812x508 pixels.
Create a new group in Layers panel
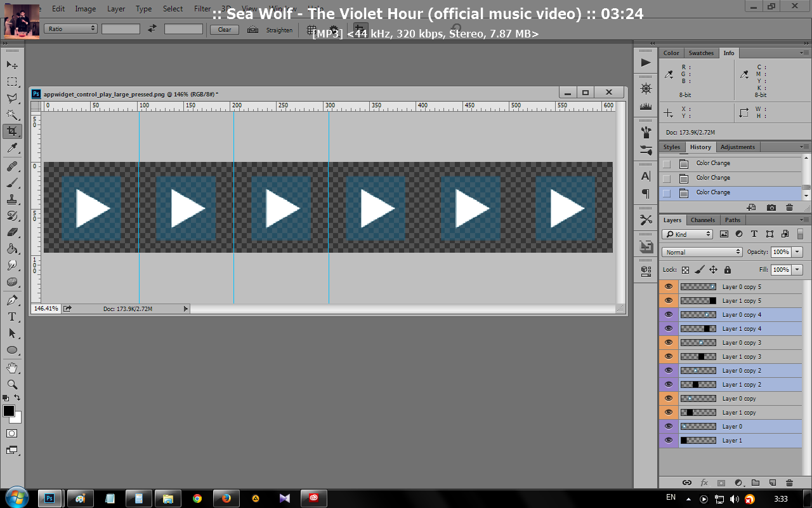click(756, 483)
